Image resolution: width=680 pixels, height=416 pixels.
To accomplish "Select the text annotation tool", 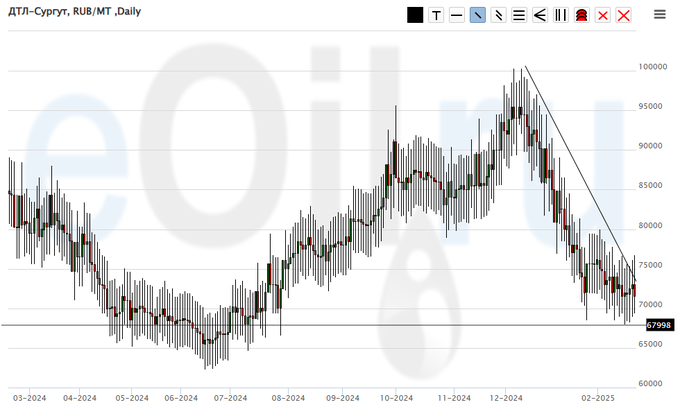I will click(437, 15).
